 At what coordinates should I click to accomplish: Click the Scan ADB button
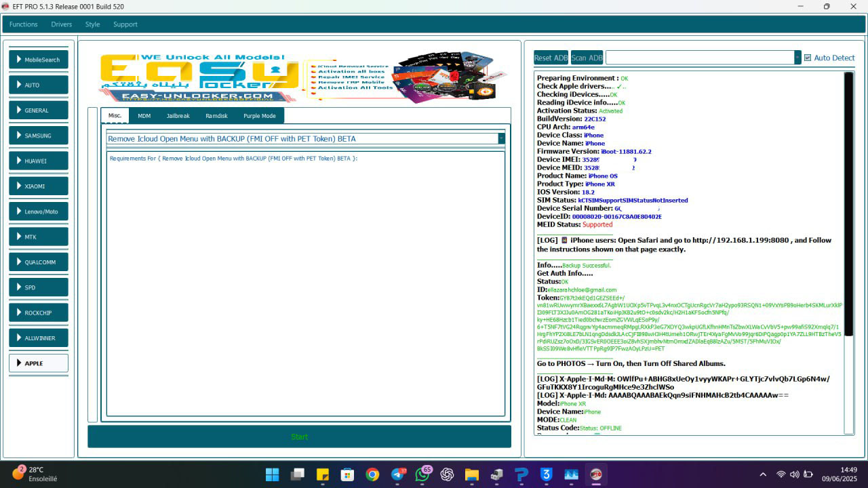click(587, 58)
